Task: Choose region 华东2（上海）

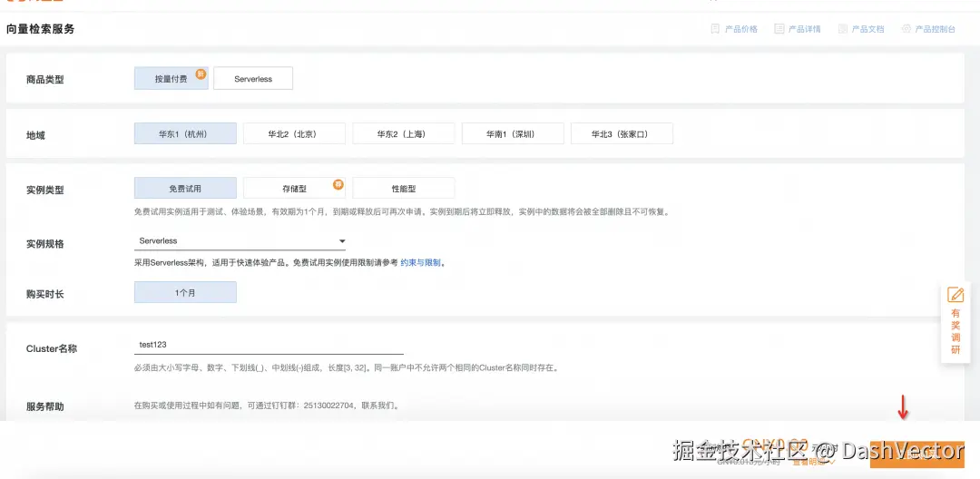Action: coord(404,133)
